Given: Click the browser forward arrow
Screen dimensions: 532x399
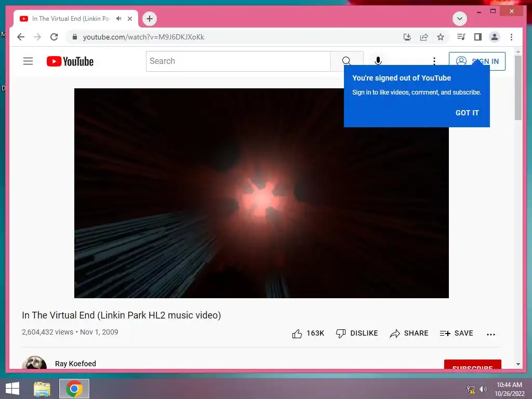Looking at the screenshot, I should point(37,37).
